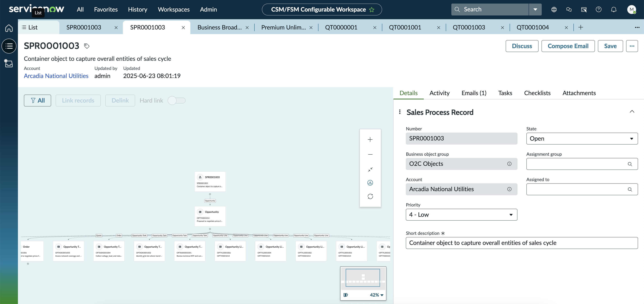
Task: Collapse the Sales Process Record section
Action: coord(632,111)
